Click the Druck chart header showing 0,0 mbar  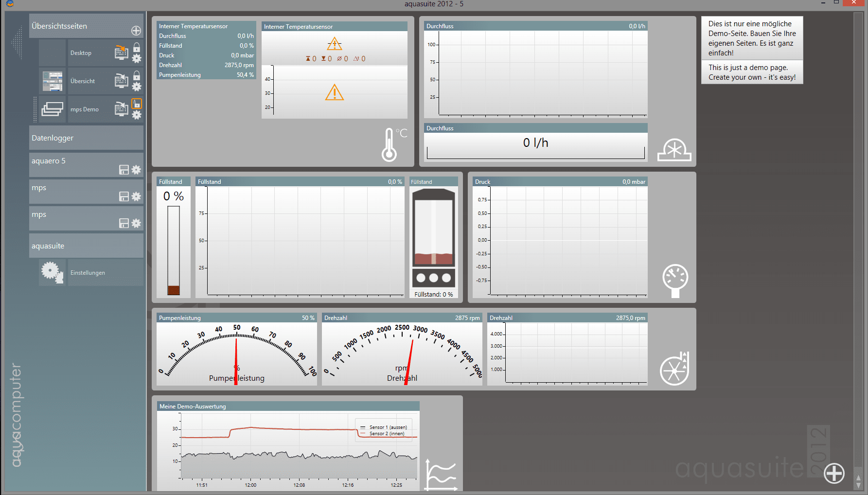tap(560, 181)
